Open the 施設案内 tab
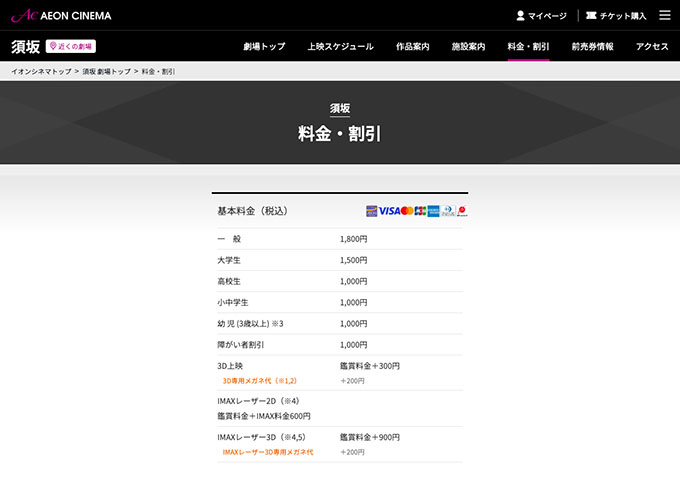Viewport: 680px width, 480px height. click(468, 46)
